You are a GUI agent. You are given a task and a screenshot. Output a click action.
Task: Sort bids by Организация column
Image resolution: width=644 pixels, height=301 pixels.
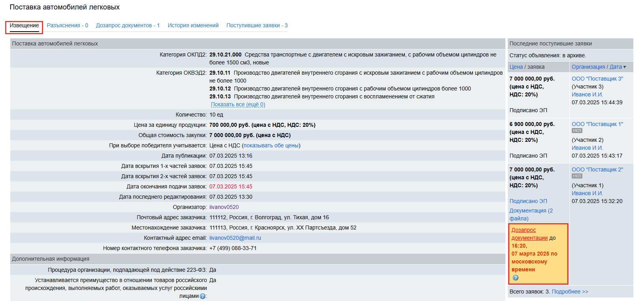coord(588,67)
